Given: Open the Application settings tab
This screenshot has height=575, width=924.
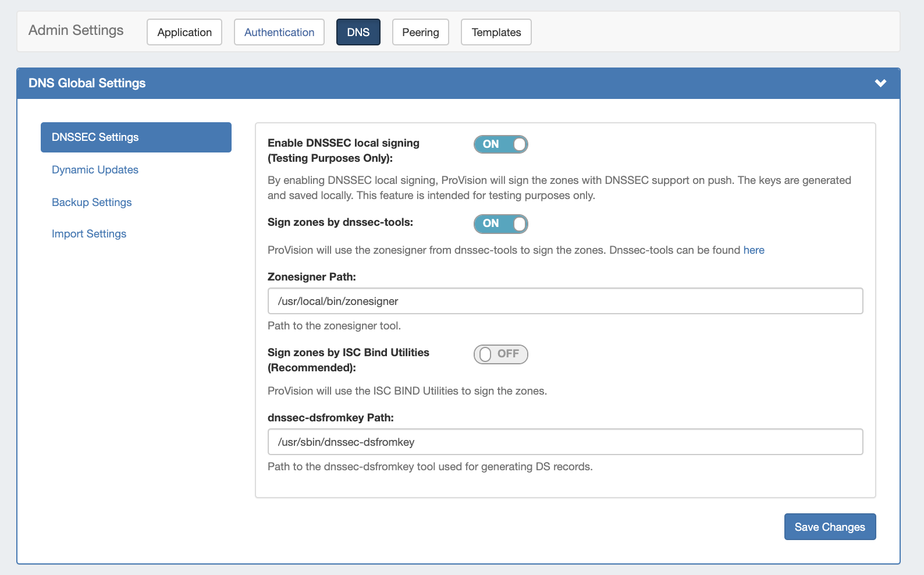Looking at the screenshot, I should click(184, 32).
